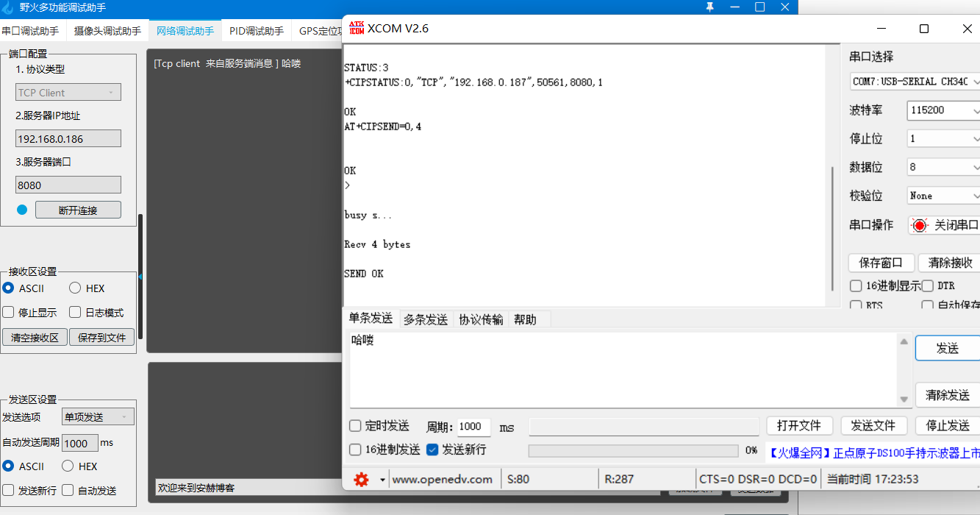This screenshot has height=515, width=980.
Task: Click the blue connection indicator circle
Action: click(x=23, y=209)
